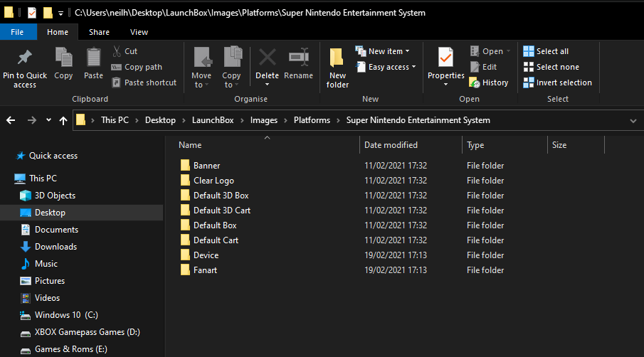
Task: Open the Quick Access Toolbar customize arrow
Action: 60,14
